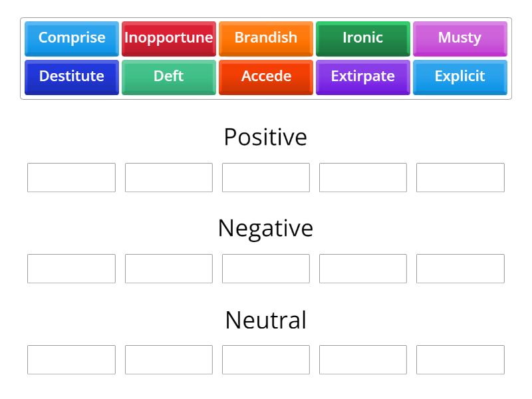Click the first empty slot under Positive
This screenshot has height=399, width=532.
tap(71, 177)
